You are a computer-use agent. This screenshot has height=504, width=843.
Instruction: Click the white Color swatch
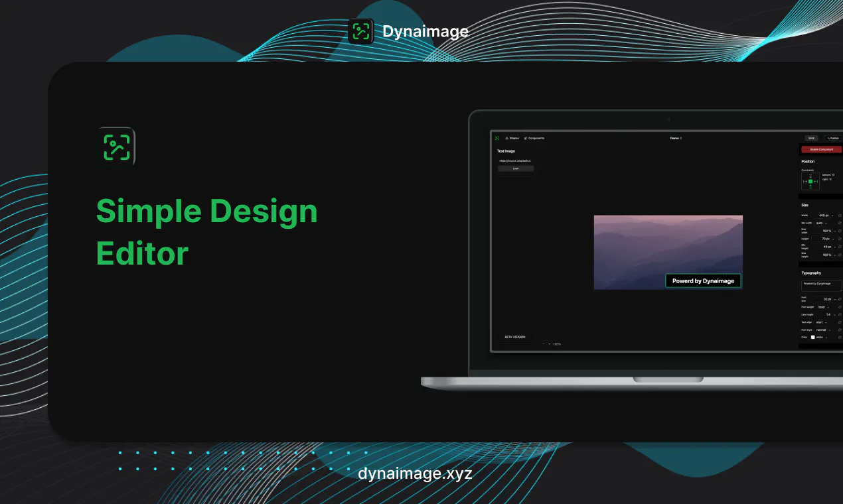pos(813,338)
